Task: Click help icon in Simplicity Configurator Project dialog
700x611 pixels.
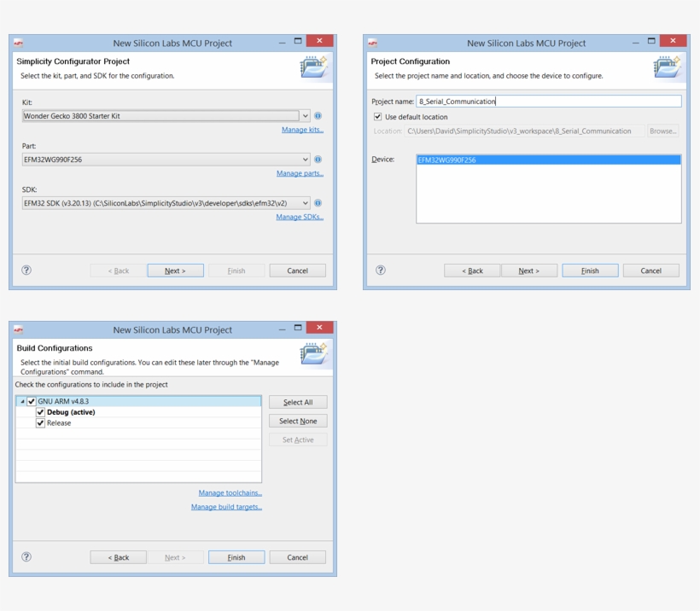Action: pos(26,270)
